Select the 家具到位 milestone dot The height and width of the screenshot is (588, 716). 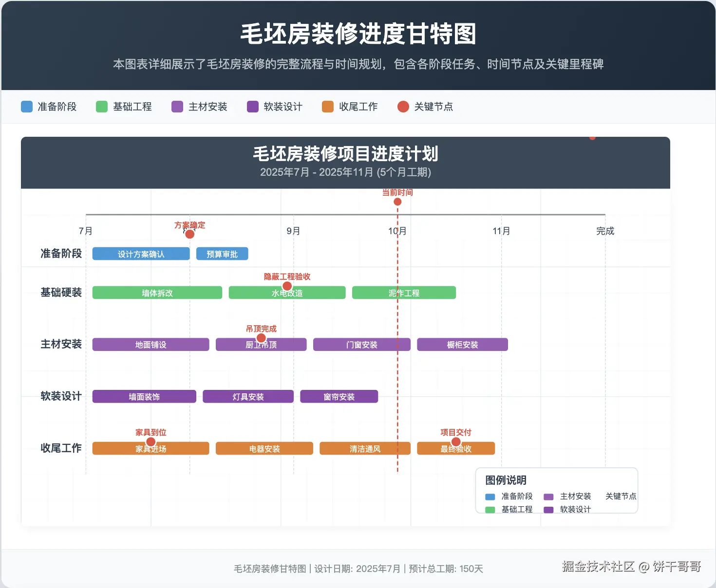[x=151, y=441]
